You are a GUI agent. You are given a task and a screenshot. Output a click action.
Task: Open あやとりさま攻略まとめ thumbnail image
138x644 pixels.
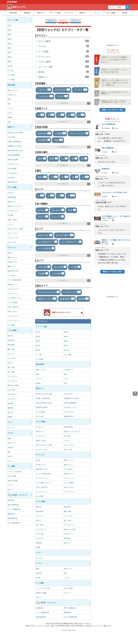tap(97, 242)
